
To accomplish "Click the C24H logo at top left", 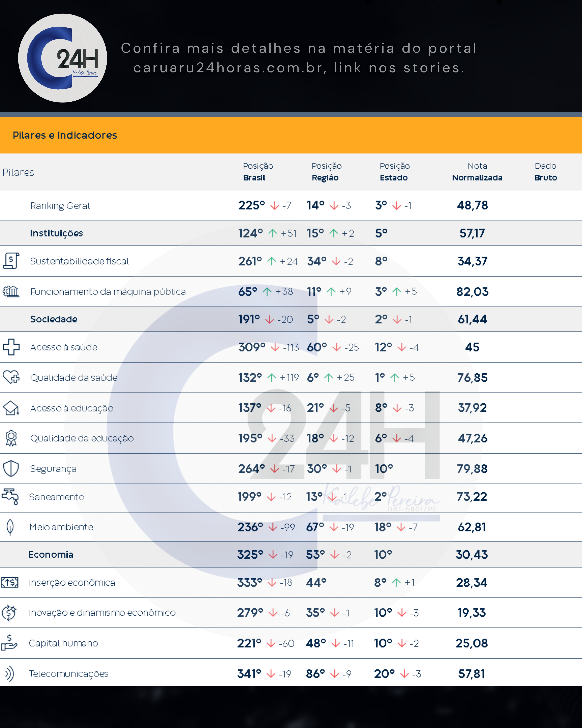I will point(63,58).
